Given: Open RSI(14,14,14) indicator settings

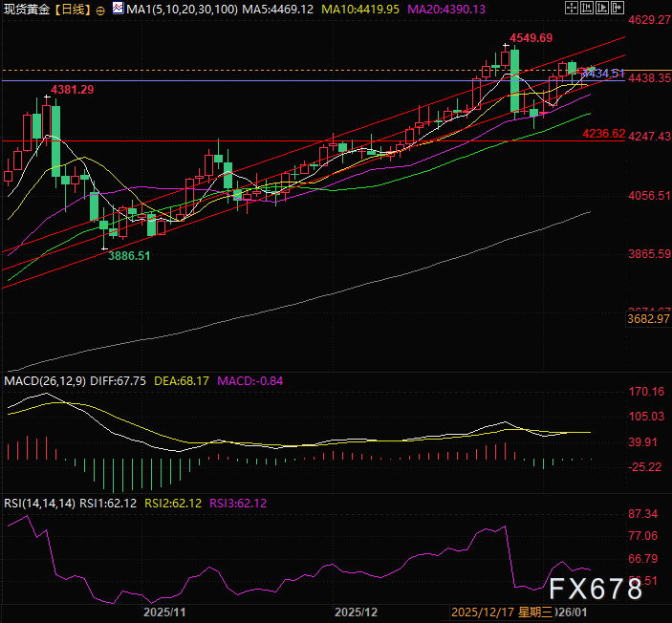Looking at the screenshot, I should pyautogui.click(x=38, y=504).
